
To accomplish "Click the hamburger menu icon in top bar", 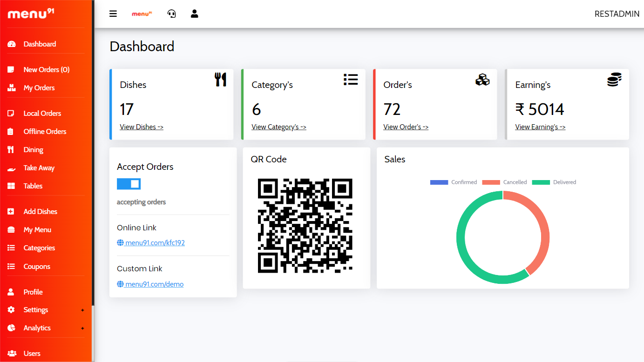I will pos(113,13).
